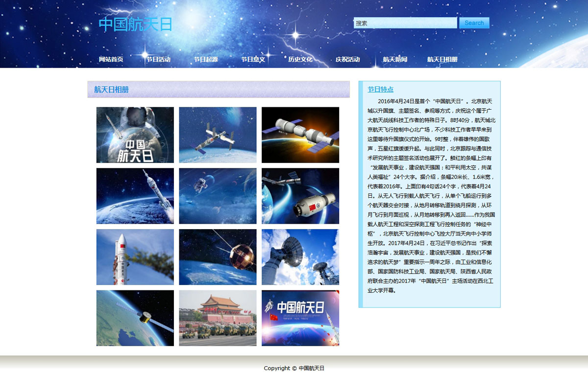The height and width of the screenshot is (377, 588).
Task: View the radio telescope dishes thumbnail
Action: click(300, 257)
